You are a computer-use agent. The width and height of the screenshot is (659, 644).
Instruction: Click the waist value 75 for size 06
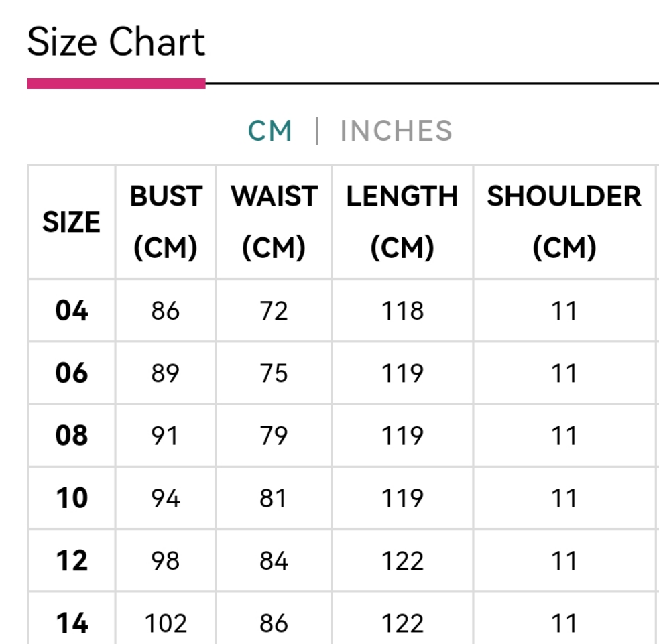(274, 373)
